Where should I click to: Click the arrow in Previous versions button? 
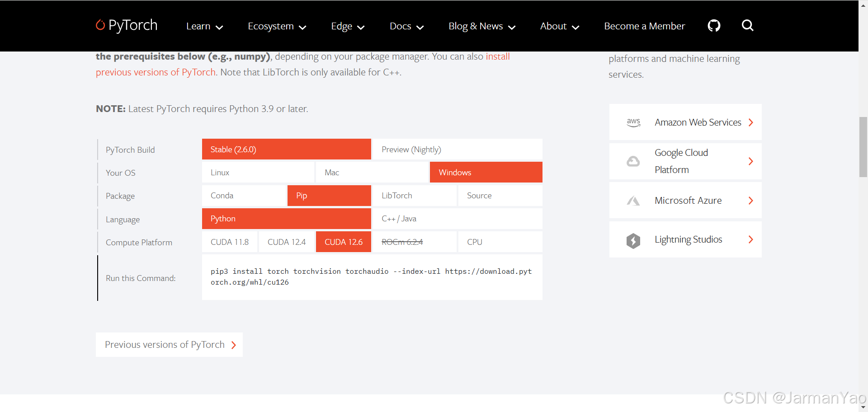click(234, 345)
